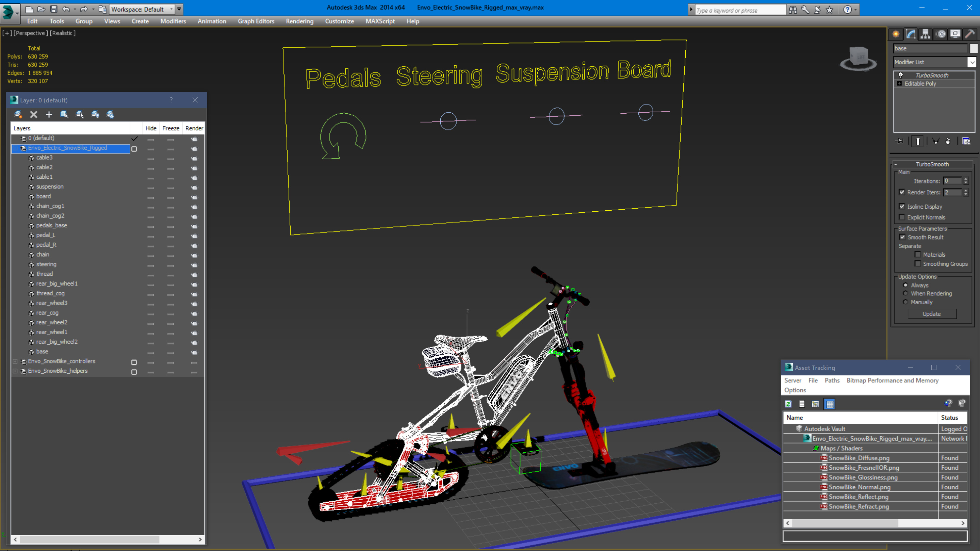Click the object name field 'base'
Viewport: 980px width, 551px height.
pos(930,48)
